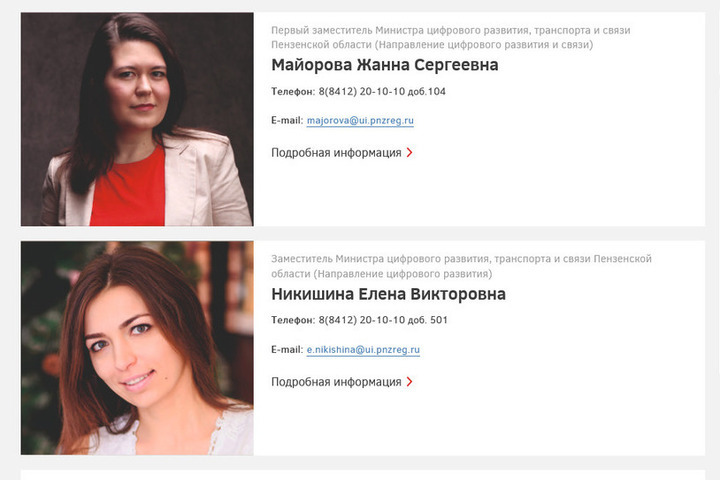Select the name heading Майорова Жанна Сергеевна
Screen dimensions: 720x480
point(385,65)
